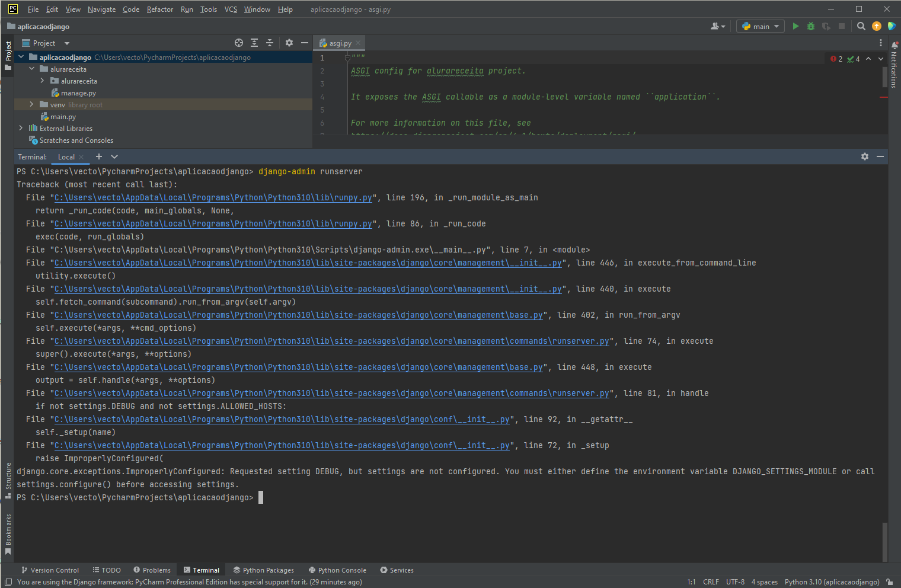Open Project panel settings gear
The height and width of the screenshot is (588, 901).
point(289,43)
